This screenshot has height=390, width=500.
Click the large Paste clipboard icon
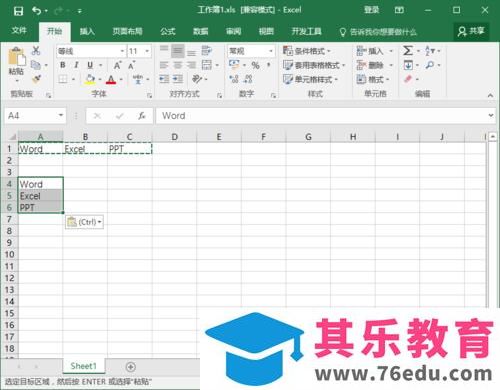[16, 57]
